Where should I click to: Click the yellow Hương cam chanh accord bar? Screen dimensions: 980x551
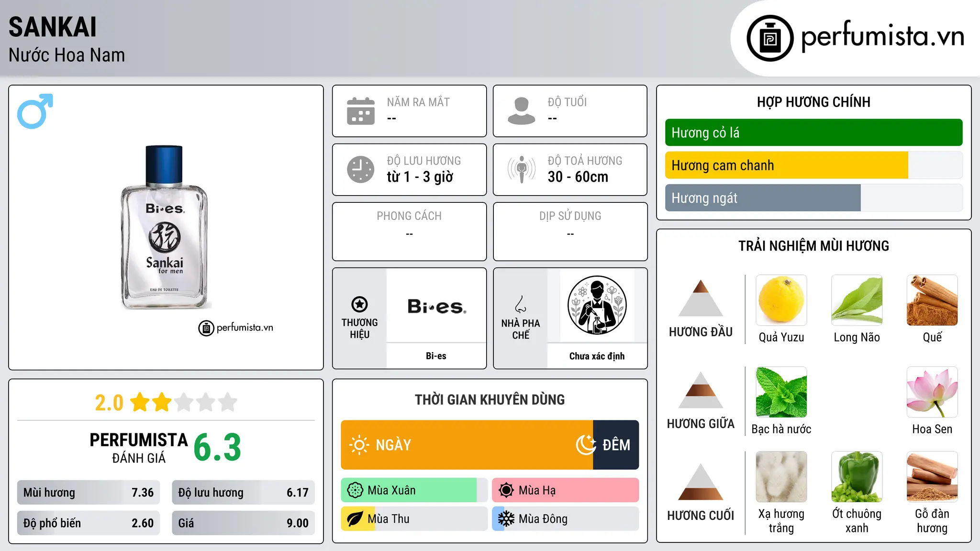coord(786,165)
